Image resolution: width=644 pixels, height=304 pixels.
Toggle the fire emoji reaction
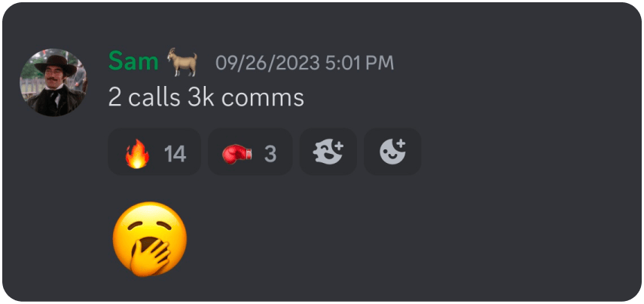[x=154, y=152]
